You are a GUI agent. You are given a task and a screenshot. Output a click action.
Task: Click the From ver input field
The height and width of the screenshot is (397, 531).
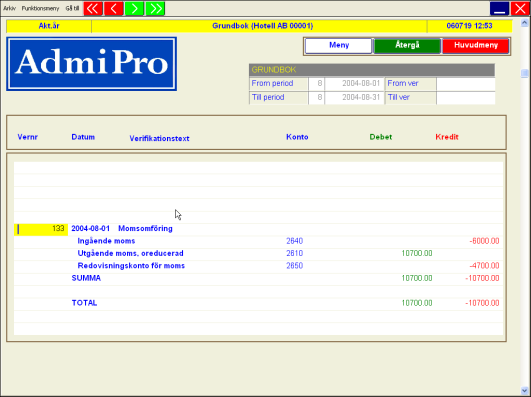[466, 84]
